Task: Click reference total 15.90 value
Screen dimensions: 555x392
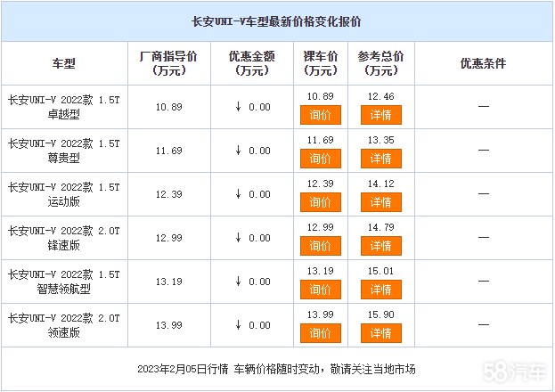Action: (381, 314)
